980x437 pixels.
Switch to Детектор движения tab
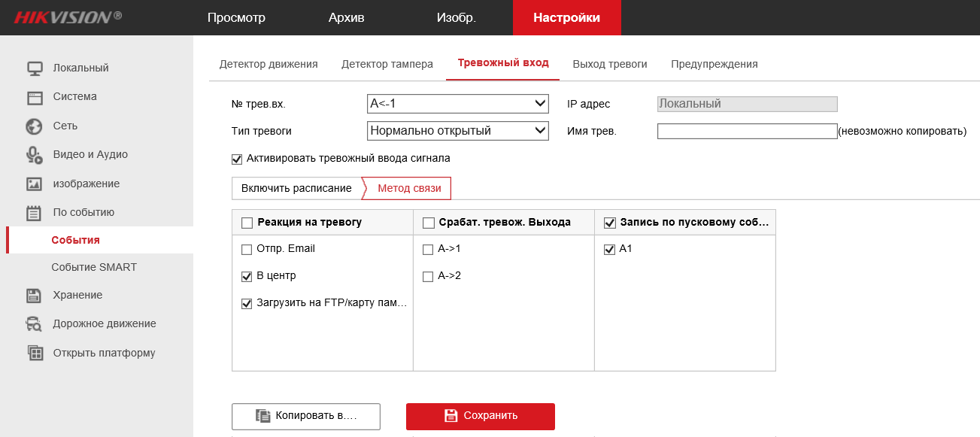point(269,65)
